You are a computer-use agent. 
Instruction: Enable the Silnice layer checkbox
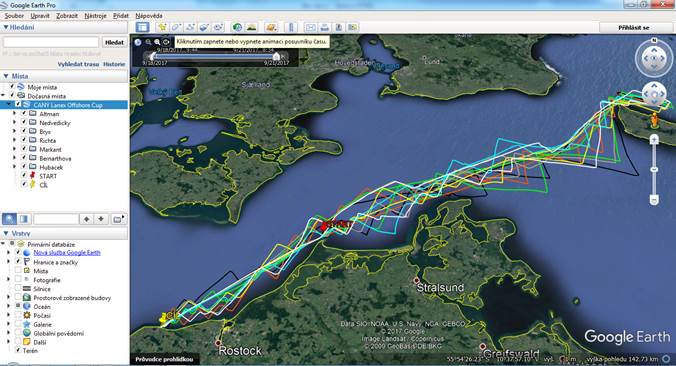click(18, 288)
